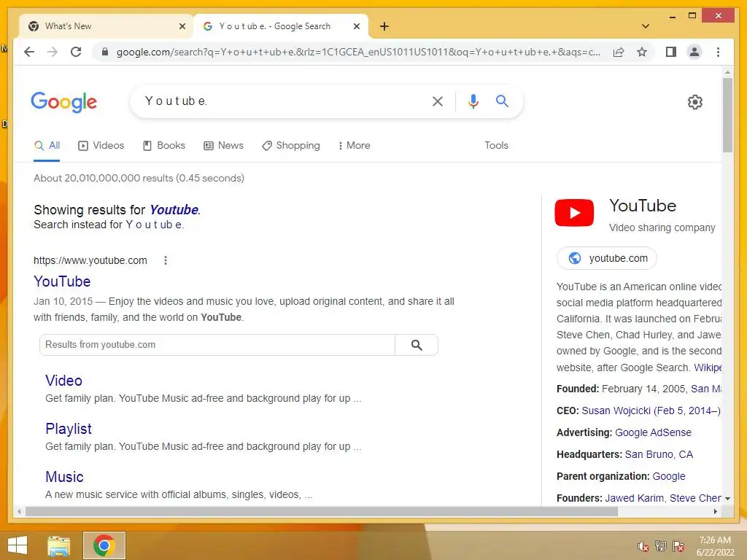This screenshot has height=560, width=747.
Task: Click the network tray icon
Action: tap(661, 546)
